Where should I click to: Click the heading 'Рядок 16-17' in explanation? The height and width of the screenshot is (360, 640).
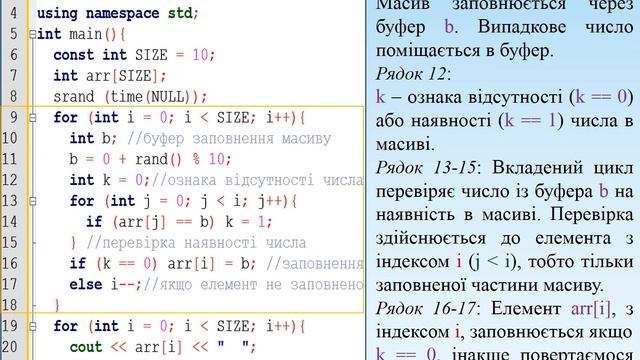pyautogui.click(x=427, y=309)
